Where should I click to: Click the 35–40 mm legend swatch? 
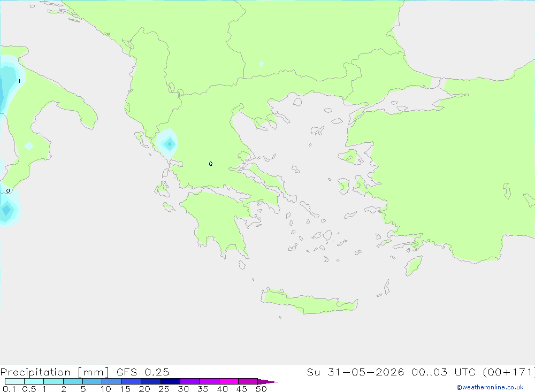pos(209,381)
